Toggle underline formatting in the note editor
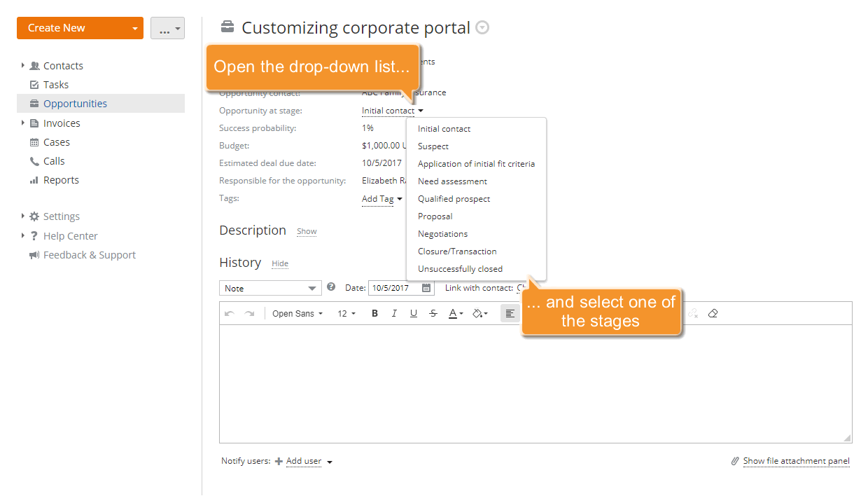This screenshot has width=868, height=496. [x=414, y=313]
